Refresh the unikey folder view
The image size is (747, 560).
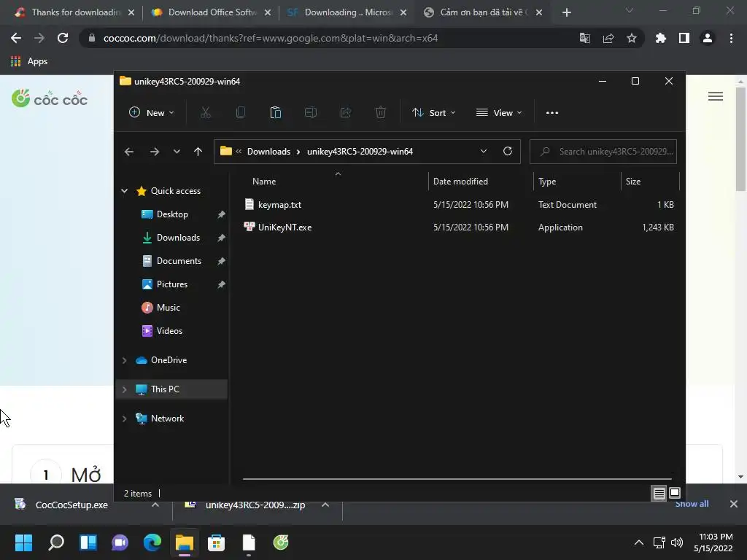[x=508, y=152]
